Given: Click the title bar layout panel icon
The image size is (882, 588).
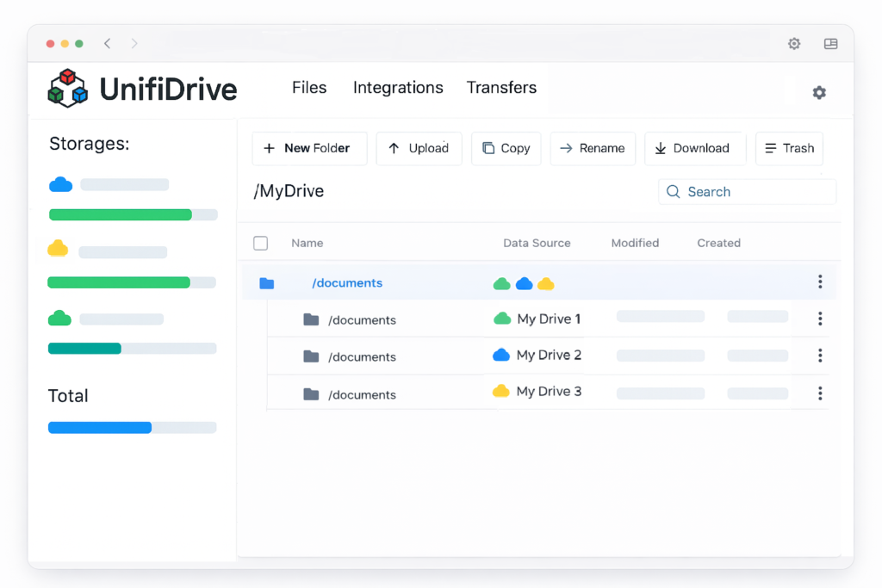Looking at the screenshot, I should pos(830,44).
